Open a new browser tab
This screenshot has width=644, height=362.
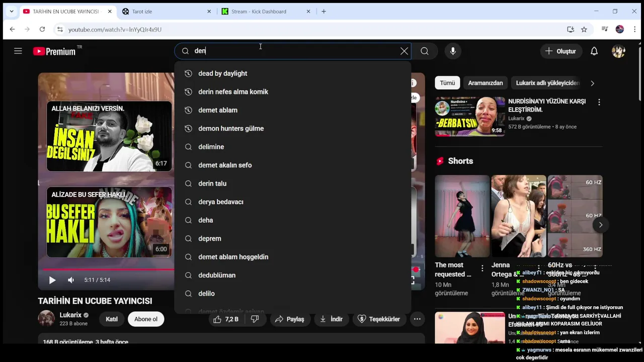point(324,12)
